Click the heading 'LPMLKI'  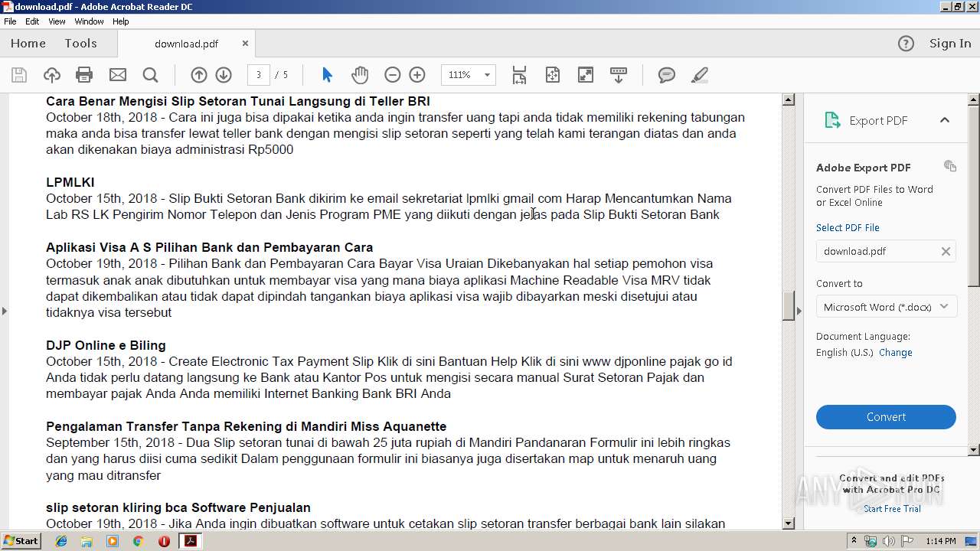tap(70, 182)
